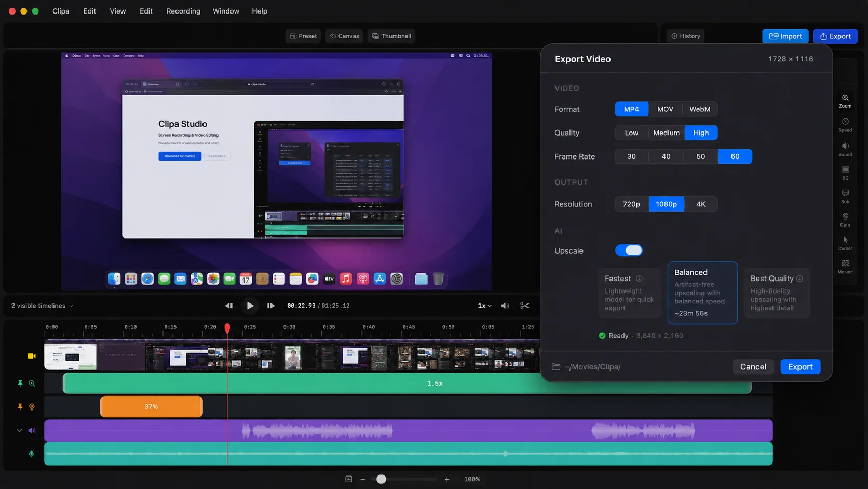The image size is (868, 489).
Task: Cancel the Export Video dialog
Action: 753,367
